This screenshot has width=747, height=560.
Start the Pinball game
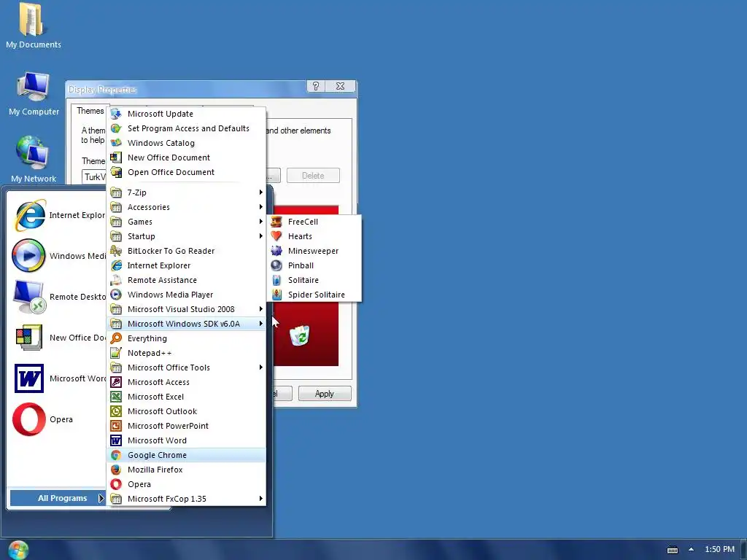(x=314, y=265)
